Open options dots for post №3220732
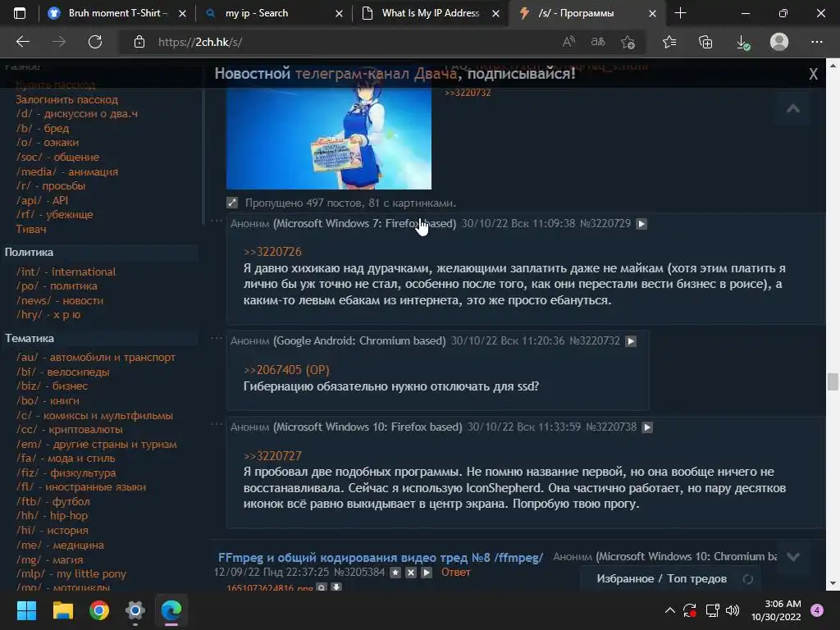Viewport: 840px width, 630px height. 217,337
